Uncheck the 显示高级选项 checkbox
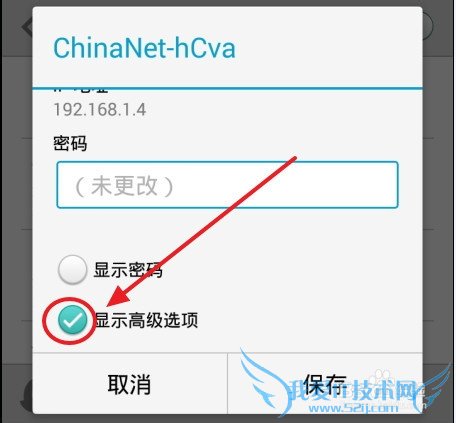The height and width of the screenshot is (423, 456). [72, 320]
